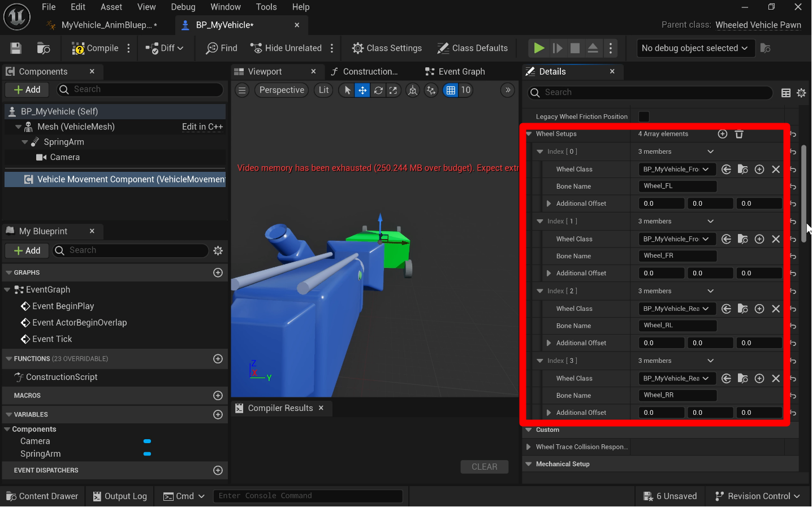This screenshot has width=812, height=507.
Task: Click the Stop simulation icon
Action: click(x=575, y=48)
